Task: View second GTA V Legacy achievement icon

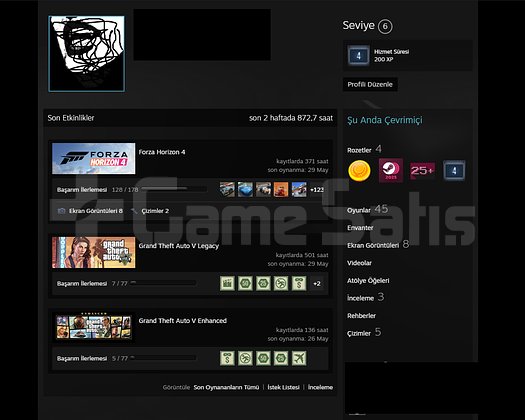Action: [x=245, y=283]
